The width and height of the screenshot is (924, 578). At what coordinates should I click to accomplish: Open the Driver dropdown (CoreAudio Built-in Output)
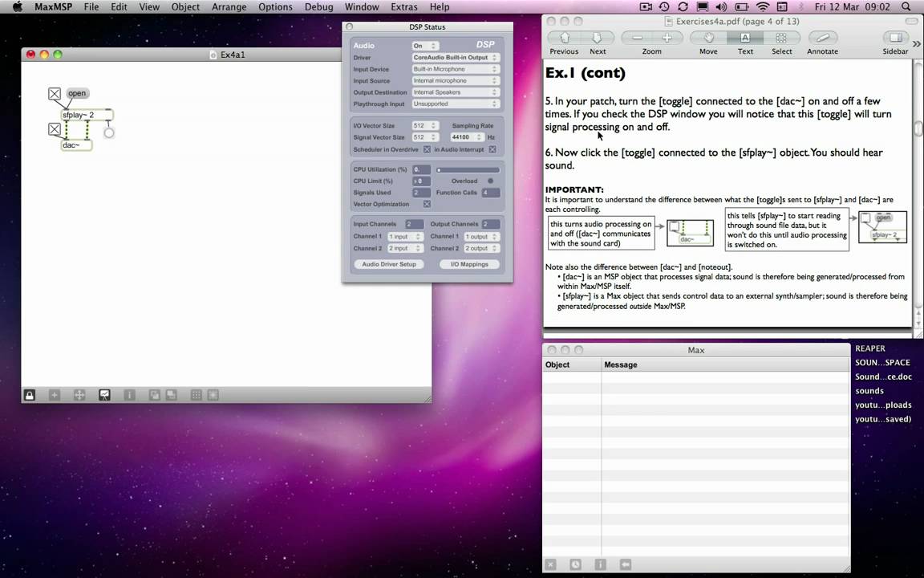pyautogui.click(x=456, y=57)
